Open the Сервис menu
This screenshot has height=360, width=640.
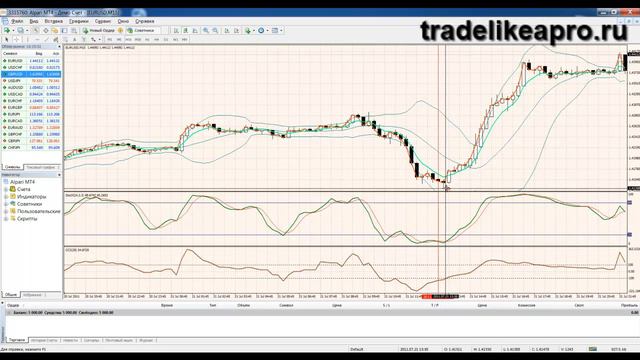103,21
